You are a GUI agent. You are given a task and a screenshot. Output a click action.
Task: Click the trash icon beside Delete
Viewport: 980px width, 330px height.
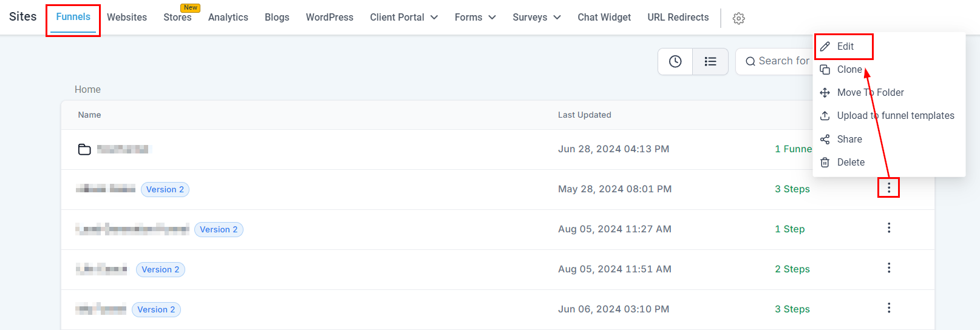(x=825, y=163)
